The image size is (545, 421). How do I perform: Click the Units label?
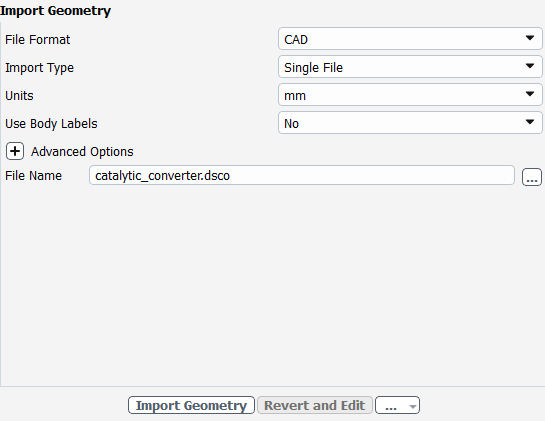point(19,95)
